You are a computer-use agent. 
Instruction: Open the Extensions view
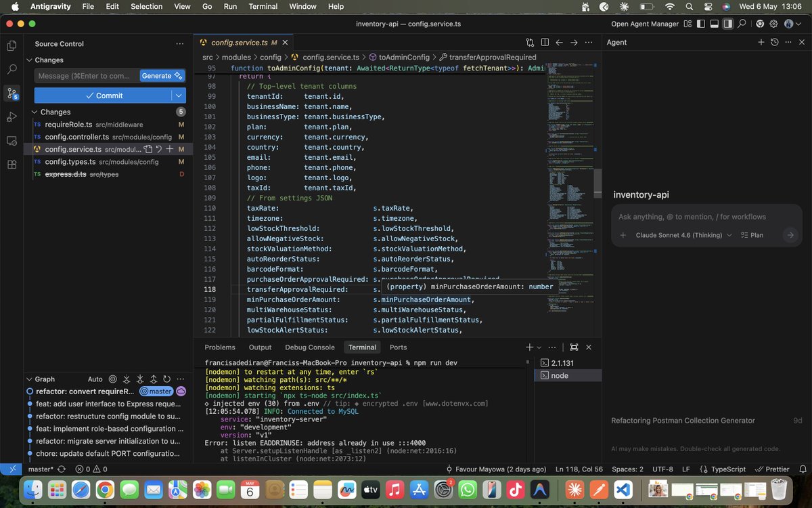tap(12, 164)
